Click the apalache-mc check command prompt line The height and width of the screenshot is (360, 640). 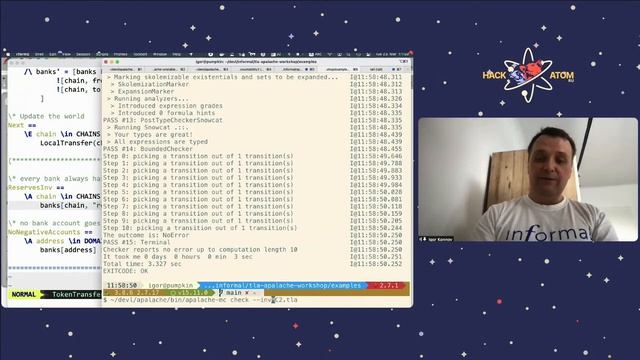point(200,300)
